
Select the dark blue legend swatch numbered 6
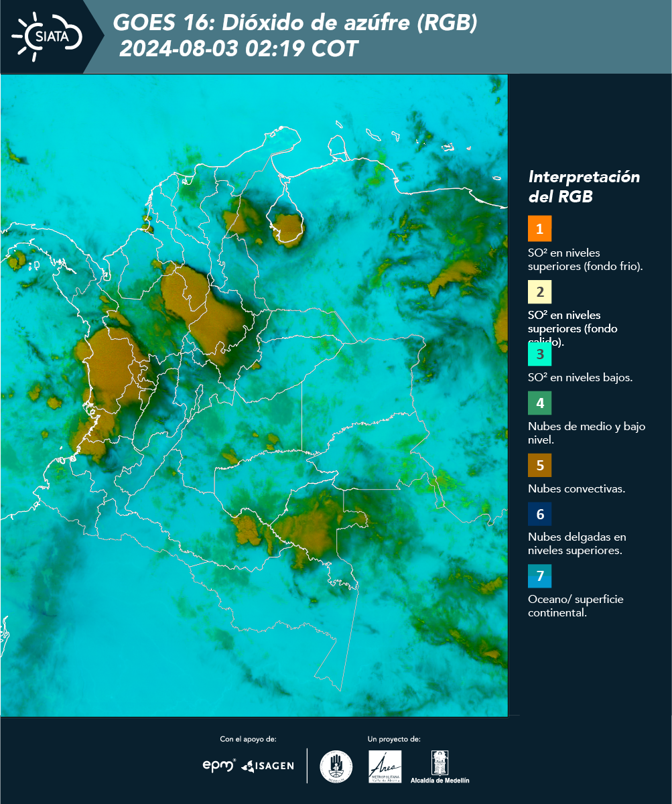539,515
